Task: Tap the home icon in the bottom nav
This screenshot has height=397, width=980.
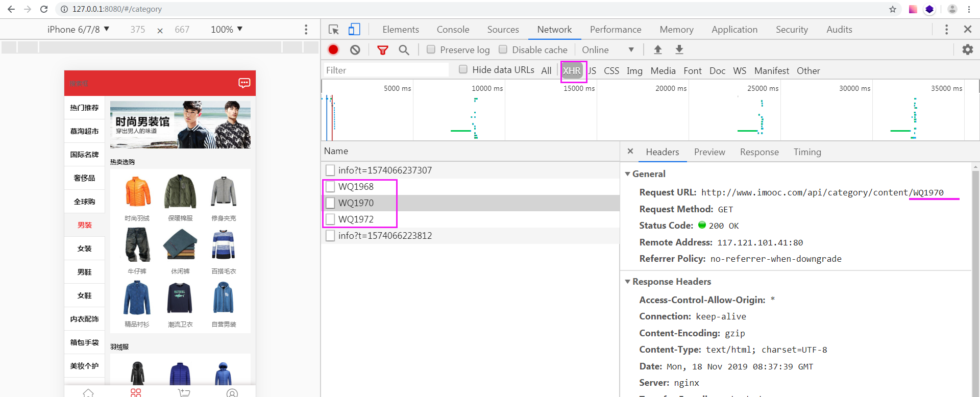Action: pos(88,393)
